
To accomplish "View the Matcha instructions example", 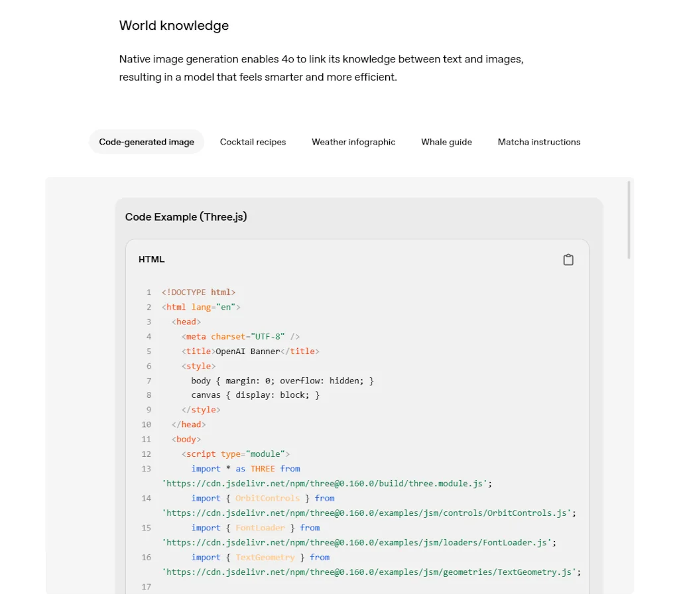I will [x=538, y=141].
